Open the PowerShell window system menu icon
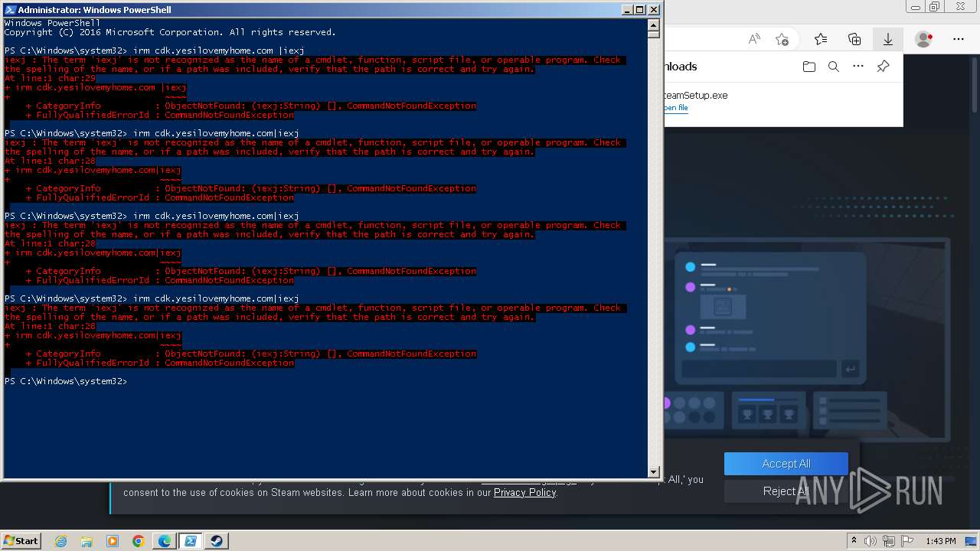This screenshot has height=551, width=980. 10,10
